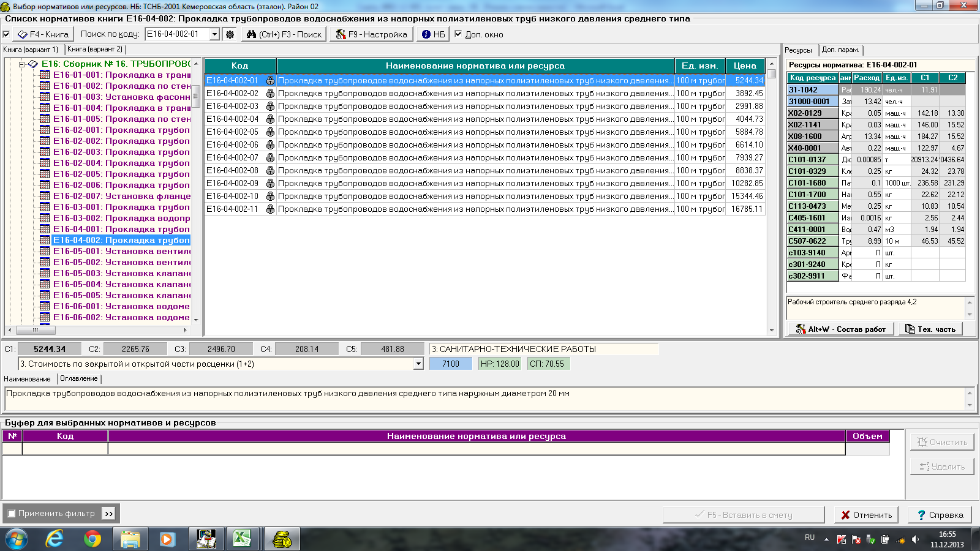Select resource code 31-1042

pyautogui.click(x=812, y=89)
